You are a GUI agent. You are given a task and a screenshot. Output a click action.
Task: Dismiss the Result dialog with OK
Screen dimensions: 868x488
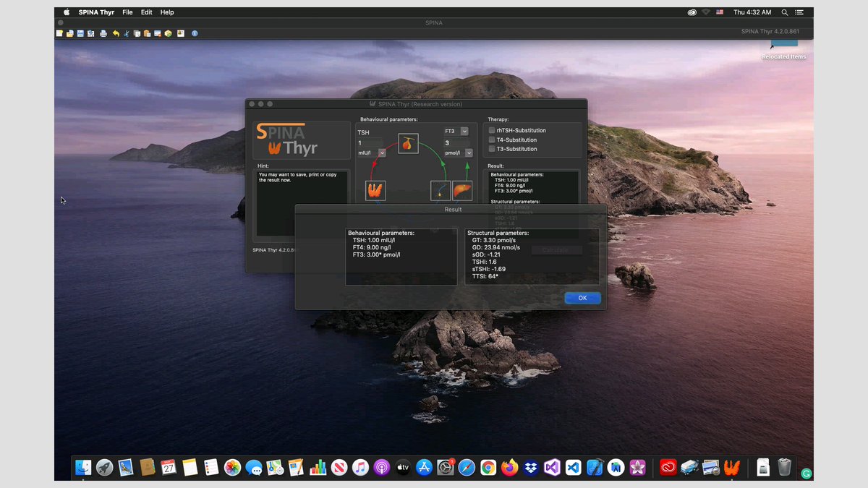point(582,298)
